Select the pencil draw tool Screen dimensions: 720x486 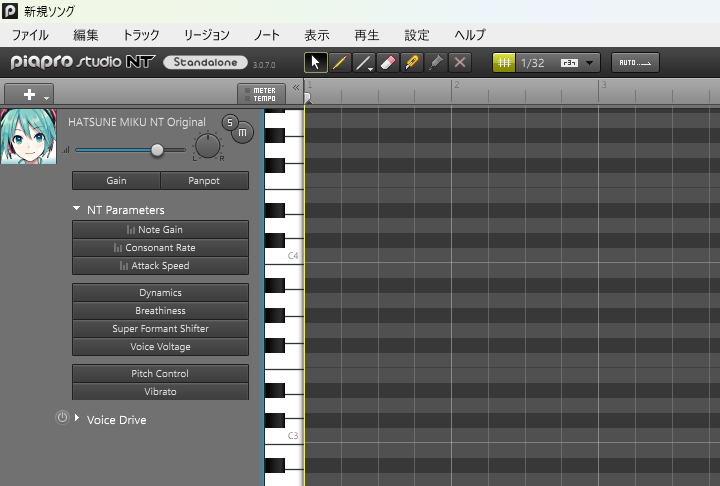pos(339,62)
